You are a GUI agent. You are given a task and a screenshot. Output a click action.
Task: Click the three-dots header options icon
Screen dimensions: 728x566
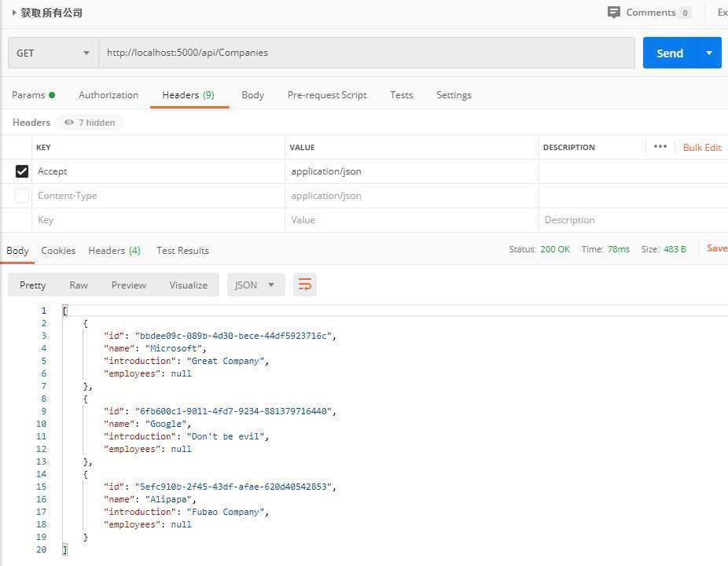click(x=660, y=147)
